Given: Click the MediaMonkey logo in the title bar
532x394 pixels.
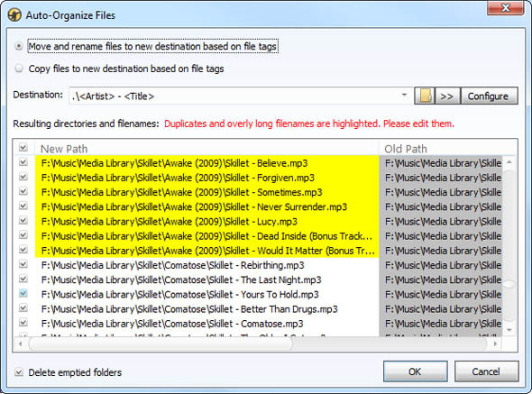Looking at the screenshot, I should click(x=14, y=15).
